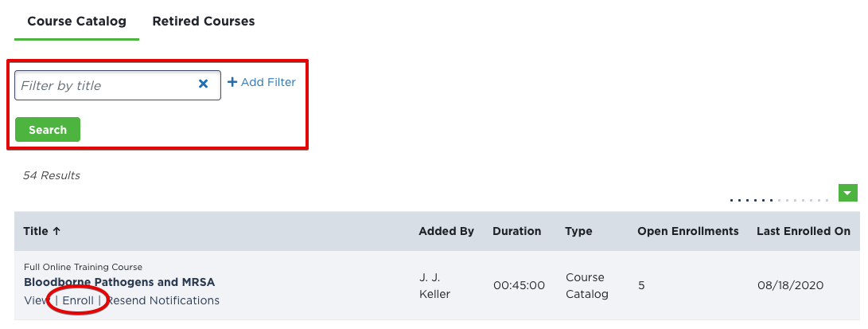Click the plus icon beside Add Filter

tap(232, 82)
